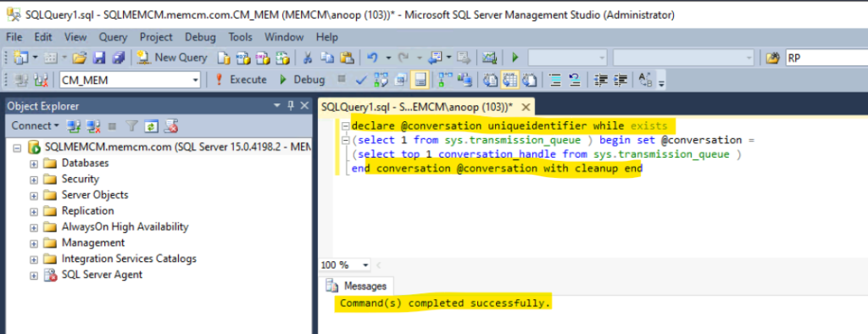
Task: Click the Parse checkmark icon
Action: click(361, 80)
